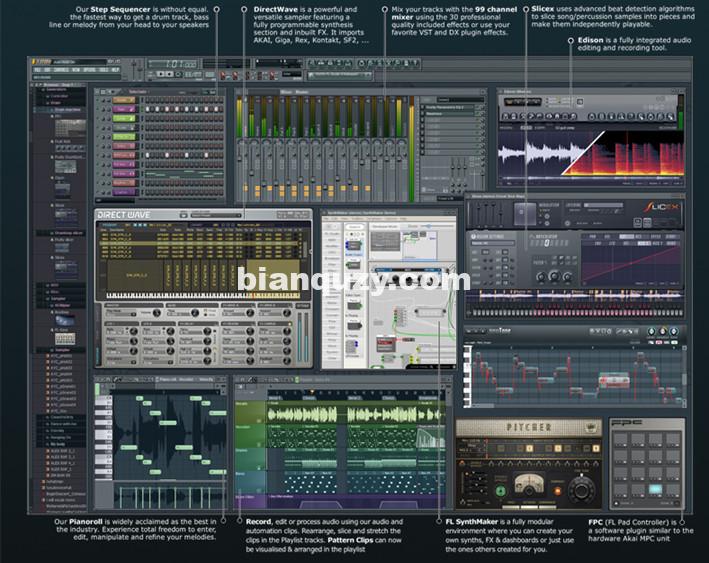The image size is (709, 563).
Task: Click the tempo/time display in the transport panel
Action: (x=173, y=64)
